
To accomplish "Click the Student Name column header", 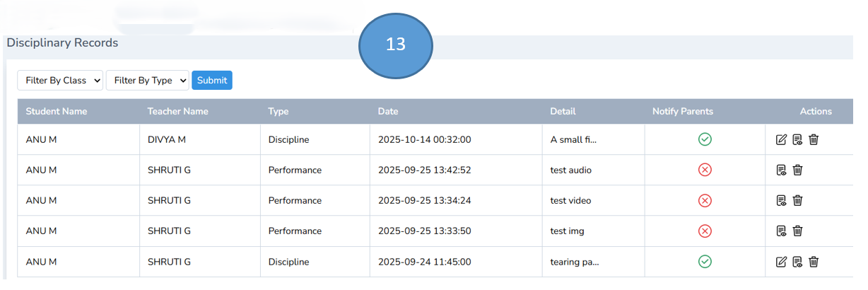I will click(x=57, y=112).
